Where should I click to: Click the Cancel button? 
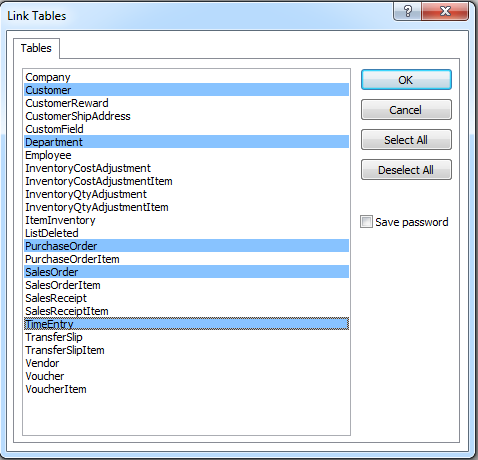pos(406,110)
